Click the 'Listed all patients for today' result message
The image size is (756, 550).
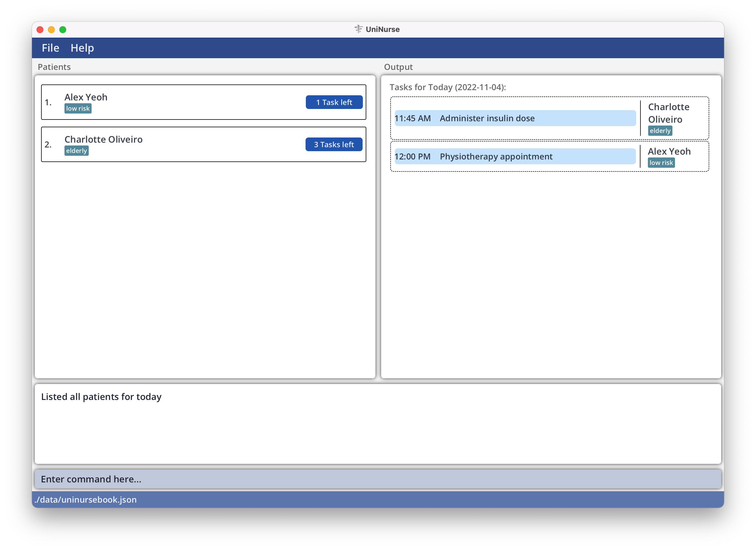(x=101, y=397)
